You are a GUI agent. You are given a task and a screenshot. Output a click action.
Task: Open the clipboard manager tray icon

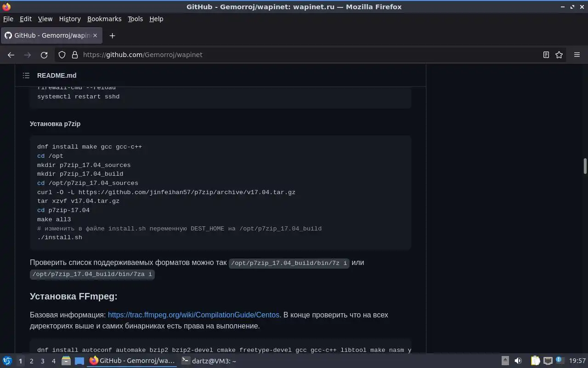tap(536, 361)
